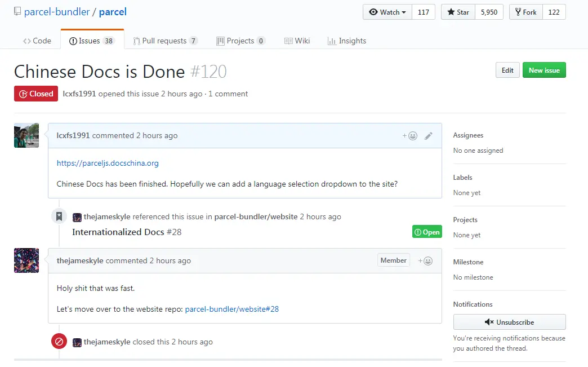Click the Labels sidebar heading
This screenshot has width=588, height=367.
462,178
